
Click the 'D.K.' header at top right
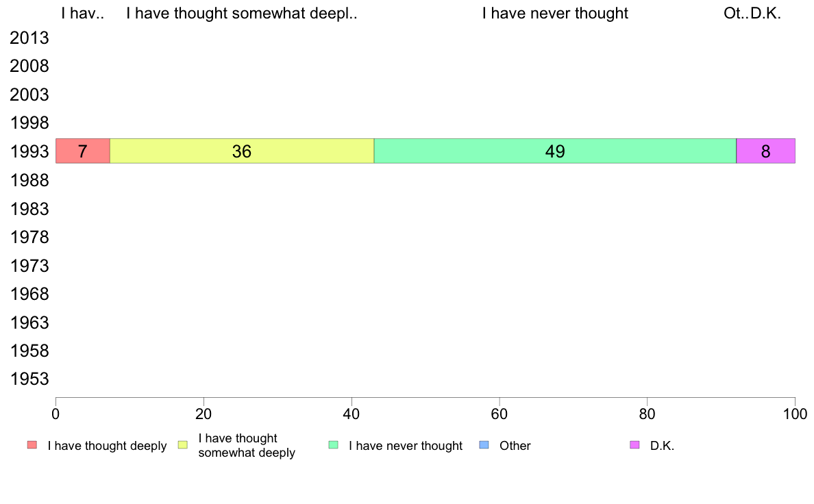[766, 13]
